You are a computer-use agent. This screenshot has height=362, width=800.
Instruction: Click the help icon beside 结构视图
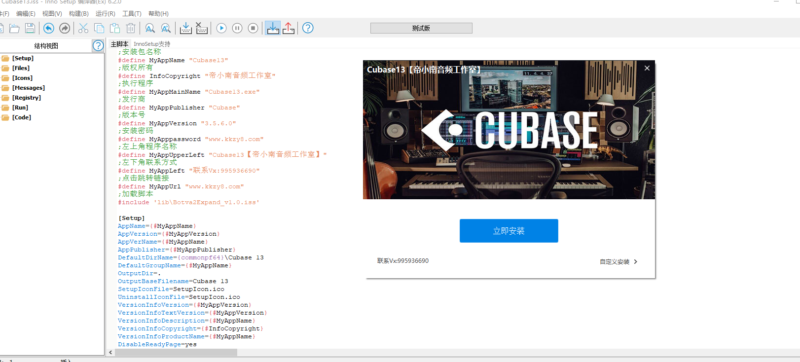[98, 46]
